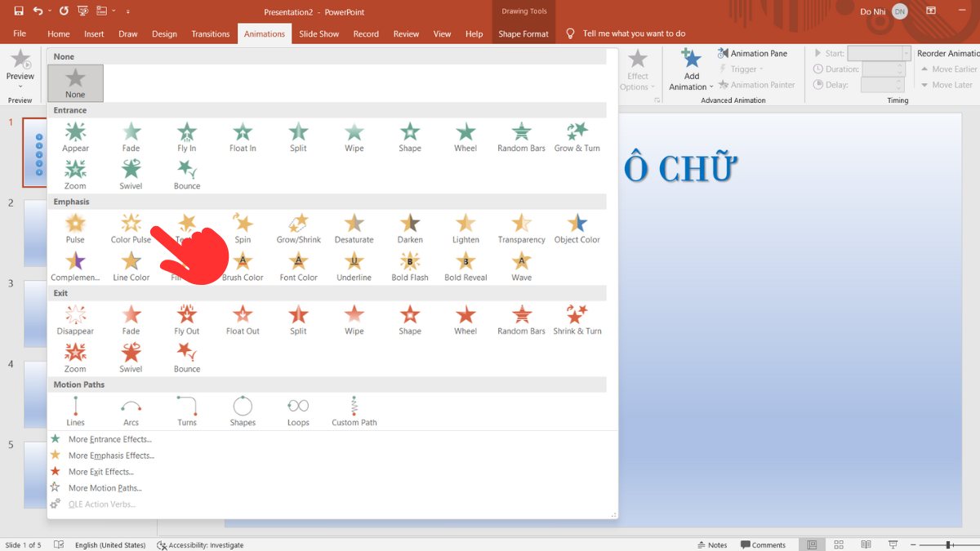
Task: Go to the Transitions tab
Action: pyautogui.click(x=211, y=33)
